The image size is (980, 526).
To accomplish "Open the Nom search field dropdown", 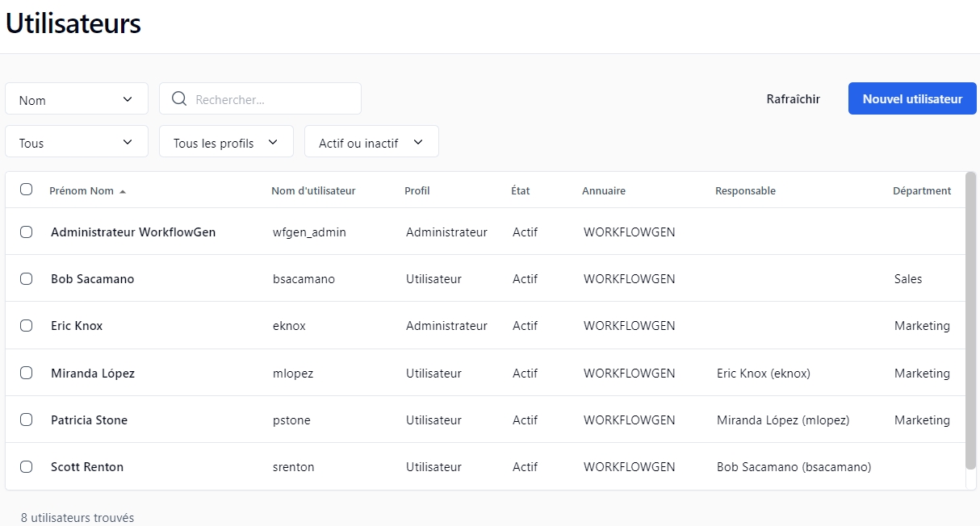I will pos(77,99).
